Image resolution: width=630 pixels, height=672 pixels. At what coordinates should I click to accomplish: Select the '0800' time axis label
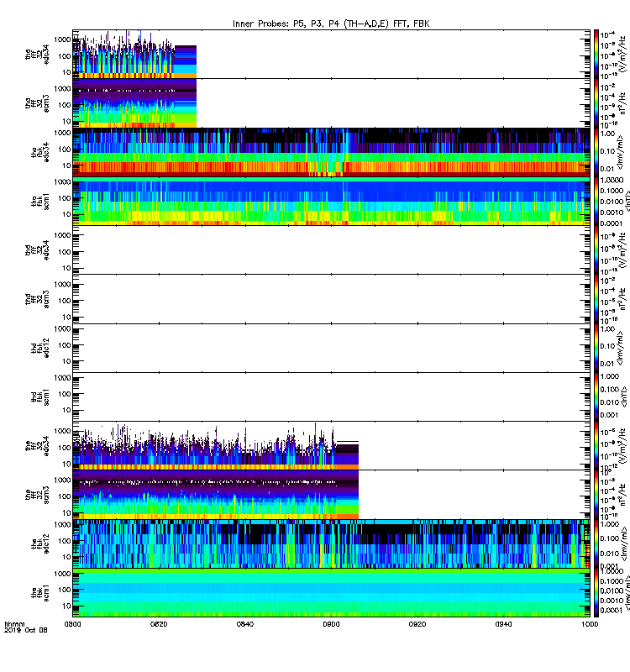pyautogui.click(x=72, y=624)
